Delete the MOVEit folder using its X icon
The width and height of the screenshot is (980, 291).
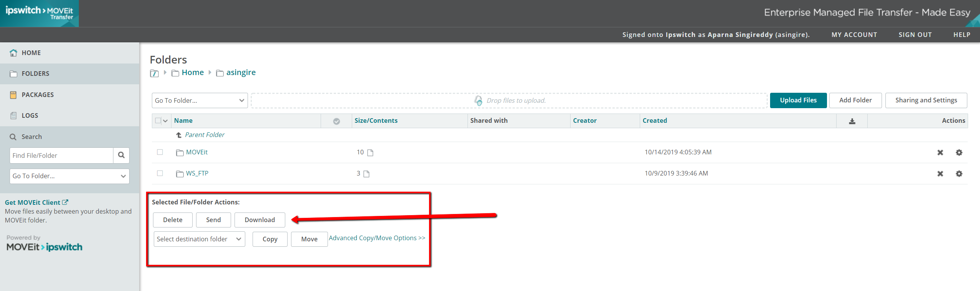pos(940,152)
